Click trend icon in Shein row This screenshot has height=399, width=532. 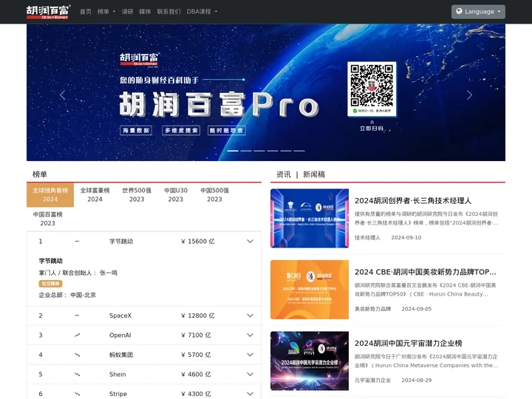(x=77, y=375)
